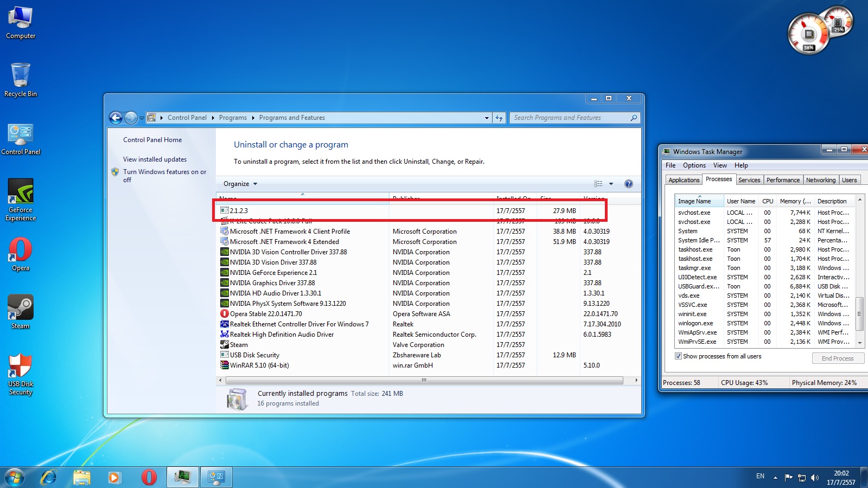Select the Steam program icon in list
Viewport: 868px width, 488px height.
224,345
